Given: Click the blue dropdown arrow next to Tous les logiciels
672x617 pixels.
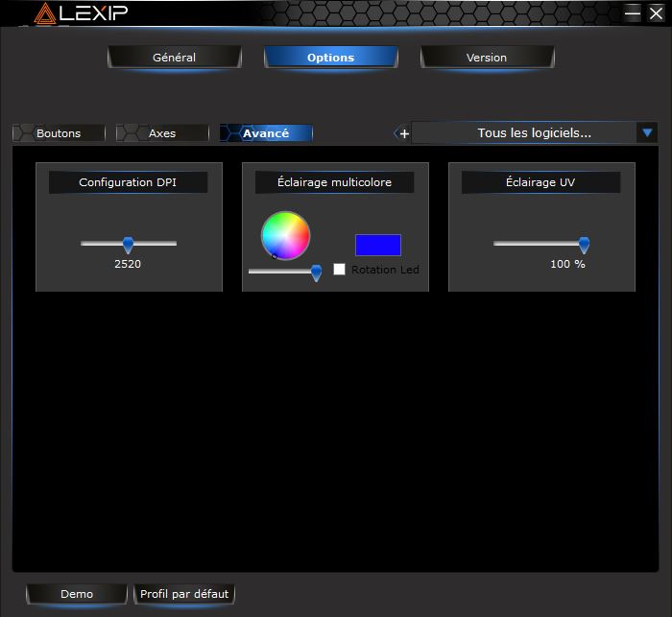Looking at the screenshot, I should tap(648, 133).
